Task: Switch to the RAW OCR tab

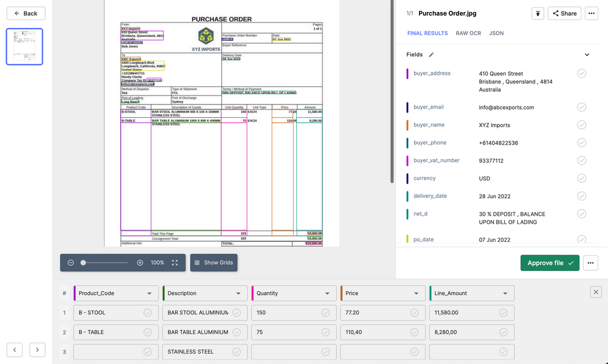Action: pyautogui.click(x=468, y=33)
